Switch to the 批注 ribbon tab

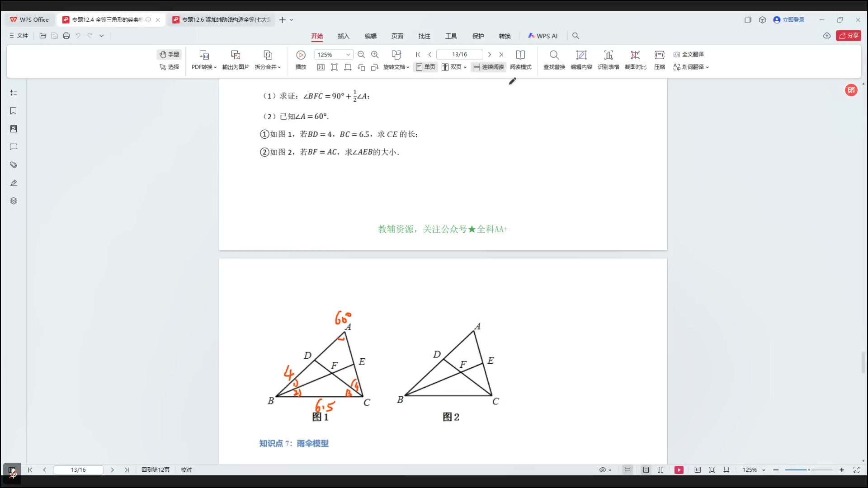pos(424,36)
